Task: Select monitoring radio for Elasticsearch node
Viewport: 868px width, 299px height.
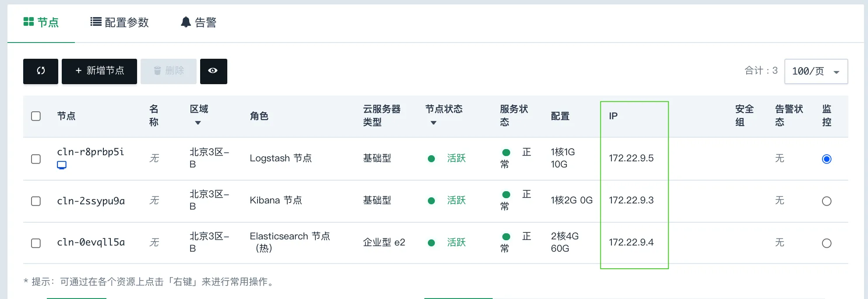Action: [x=826, y=243]
